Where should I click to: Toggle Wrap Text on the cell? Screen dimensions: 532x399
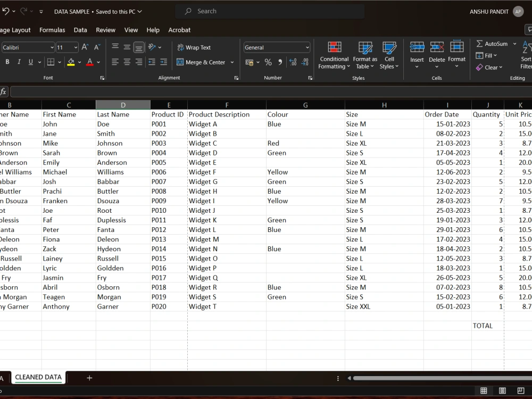point(194,47)
